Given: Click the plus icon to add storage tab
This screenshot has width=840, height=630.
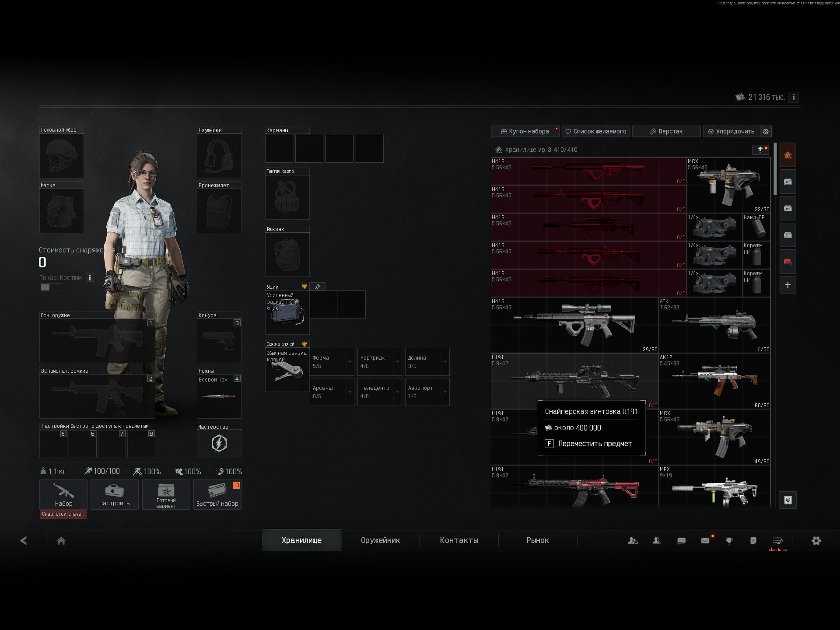Looking at the screenshot, I should [x=787, y=285].
